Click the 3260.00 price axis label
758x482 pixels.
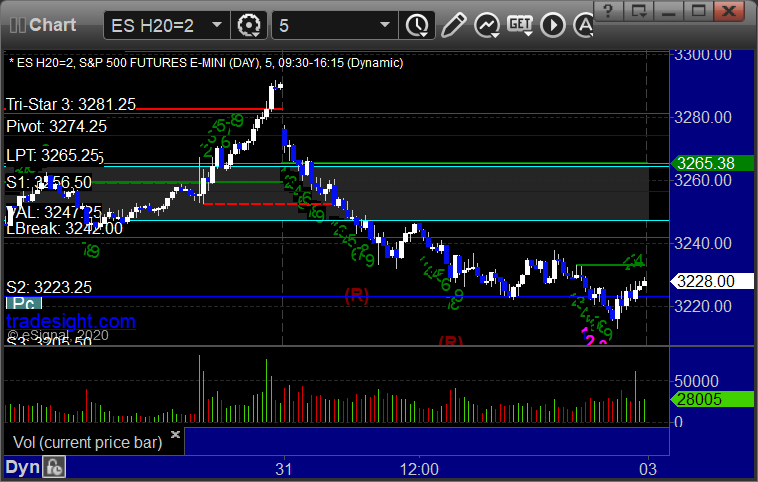click(703, 180)
